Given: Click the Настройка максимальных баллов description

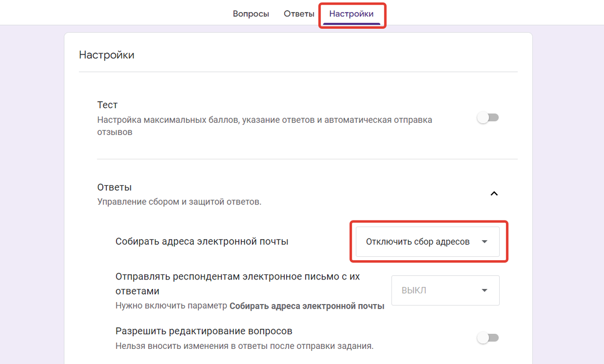Looking at the screenshot, I should (264, 126).
